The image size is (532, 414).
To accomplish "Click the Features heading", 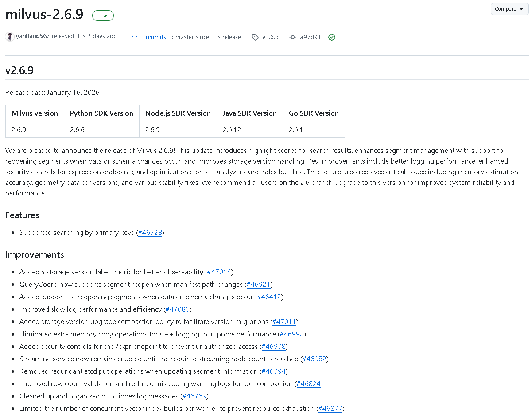I will pos(22,215).
